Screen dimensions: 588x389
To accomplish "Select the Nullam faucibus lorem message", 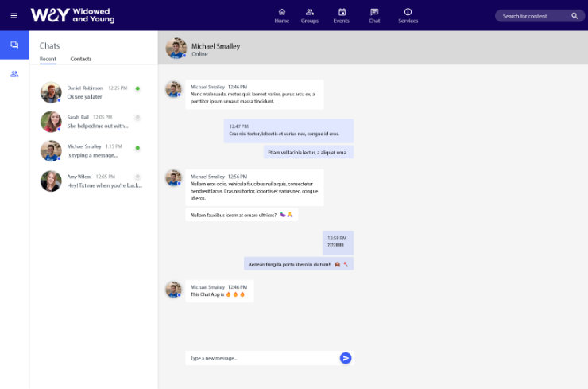I will pos(242,215).
